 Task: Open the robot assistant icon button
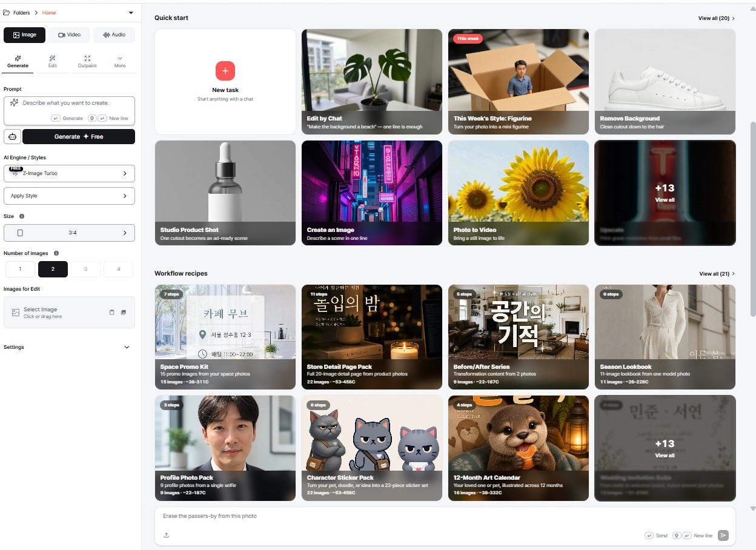click(x=12, y=136)
